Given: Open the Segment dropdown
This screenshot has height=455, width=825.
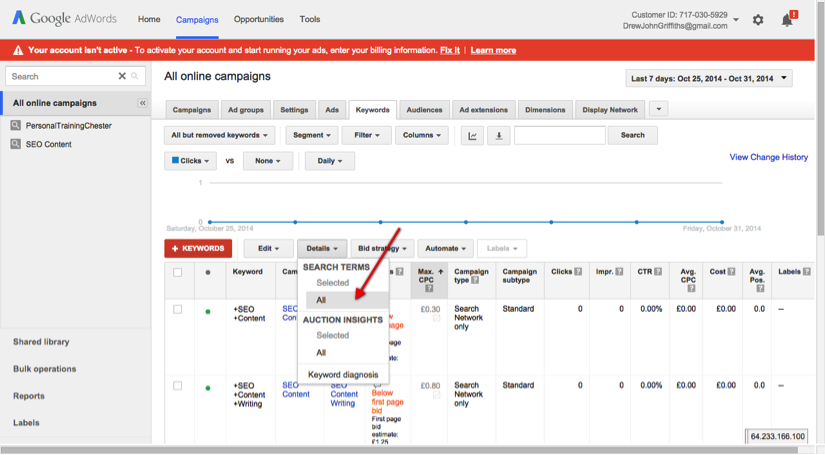Looking at the screenshot, I should (x=311, y=135).
